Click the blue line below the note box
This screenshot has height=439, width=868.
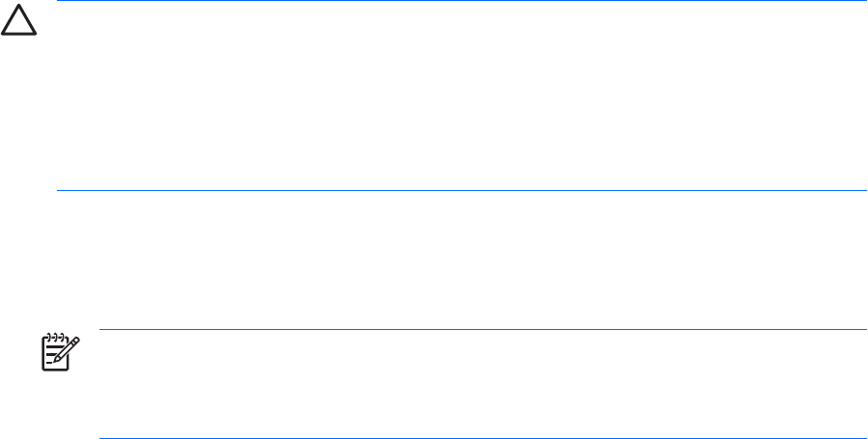tap(483, 437)
